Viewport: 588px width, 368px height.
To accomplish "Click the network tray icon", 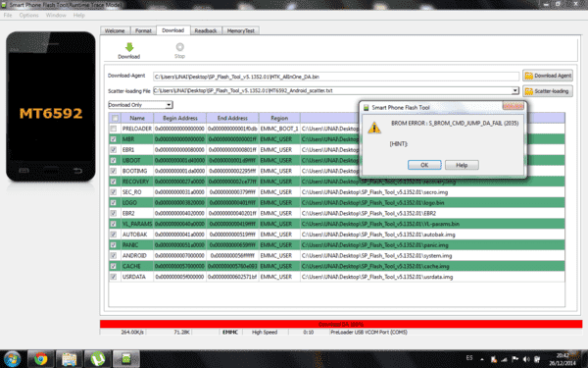I will pyautogui.click(x=505, y=359).
